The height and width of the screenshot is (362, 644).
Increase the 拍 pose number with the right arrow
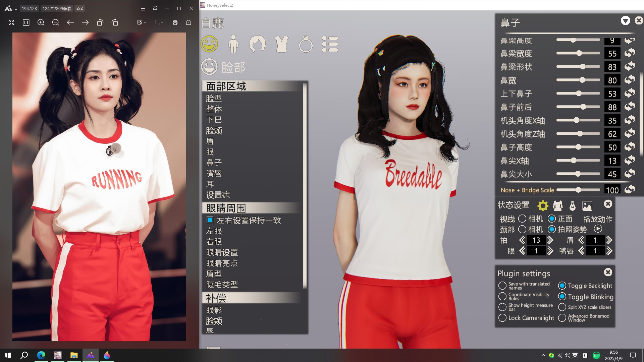pos(550,240)
